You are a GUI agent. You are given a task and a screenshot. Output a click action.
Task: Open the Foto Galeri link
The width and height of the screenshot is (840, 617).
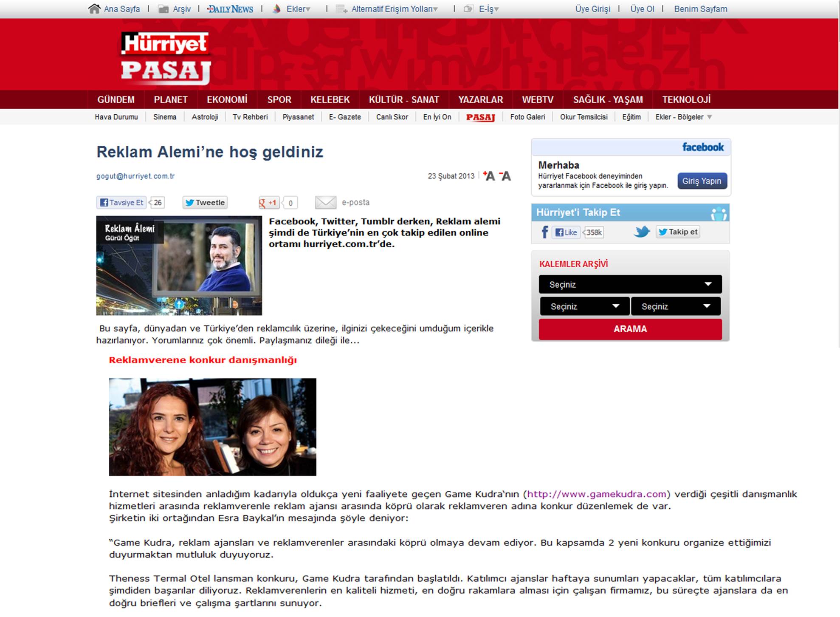pos(527,117)
